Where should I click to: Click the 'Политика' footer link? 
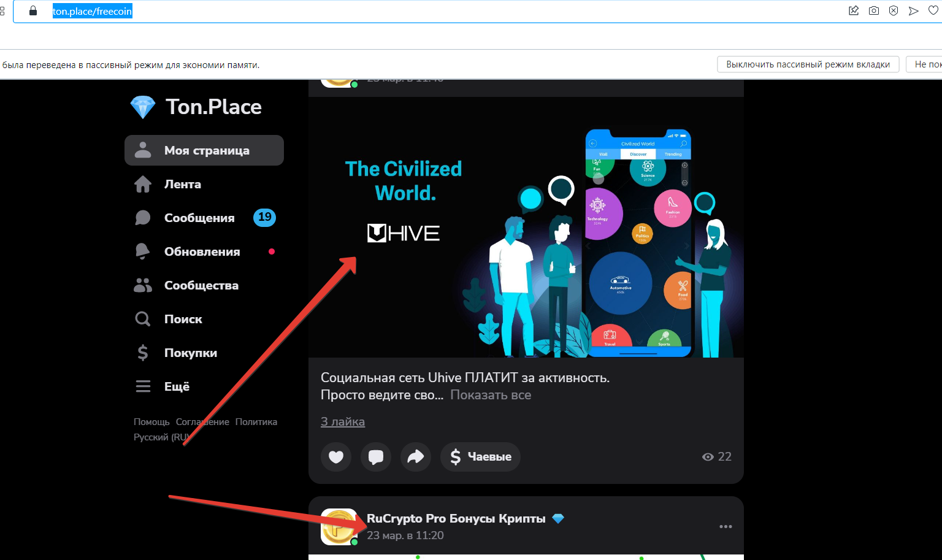tap(256, 422)
